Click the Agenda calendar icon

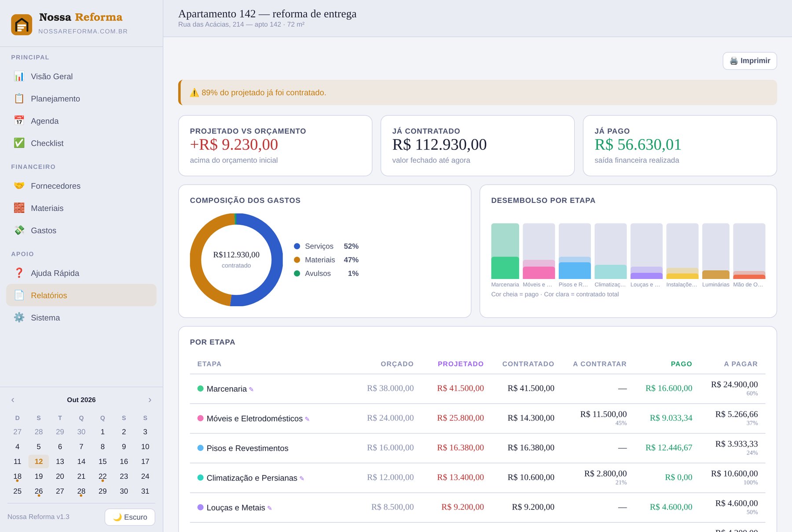19,121
